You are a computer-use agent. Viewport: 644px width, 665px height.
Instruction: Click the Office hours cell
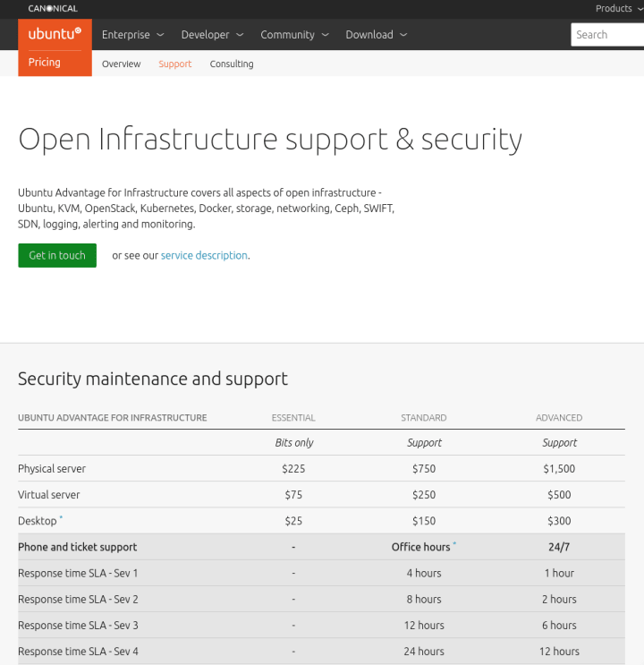(x=420, y=547)
